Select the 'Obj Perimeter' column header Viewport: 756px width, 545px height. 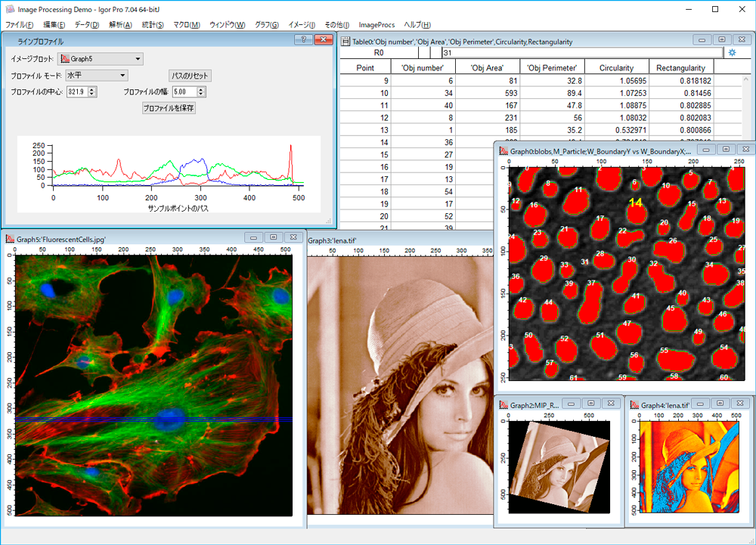click(552, 68)
